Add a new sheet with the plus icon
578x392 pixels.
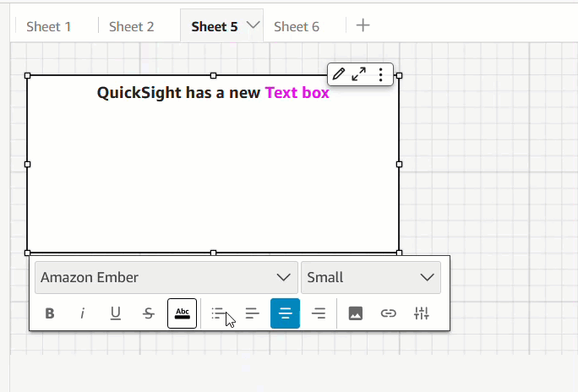(x=363, y=25)
